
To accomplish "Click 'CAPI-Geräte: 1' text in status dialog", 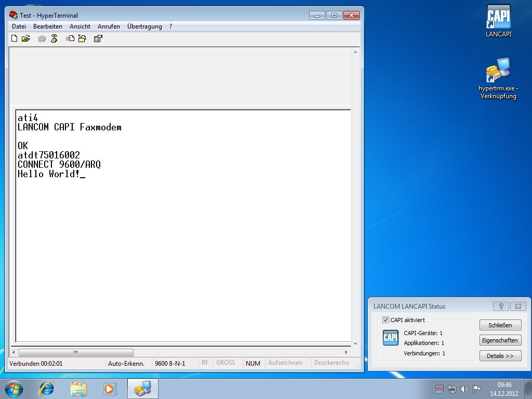I will point(423,333).
